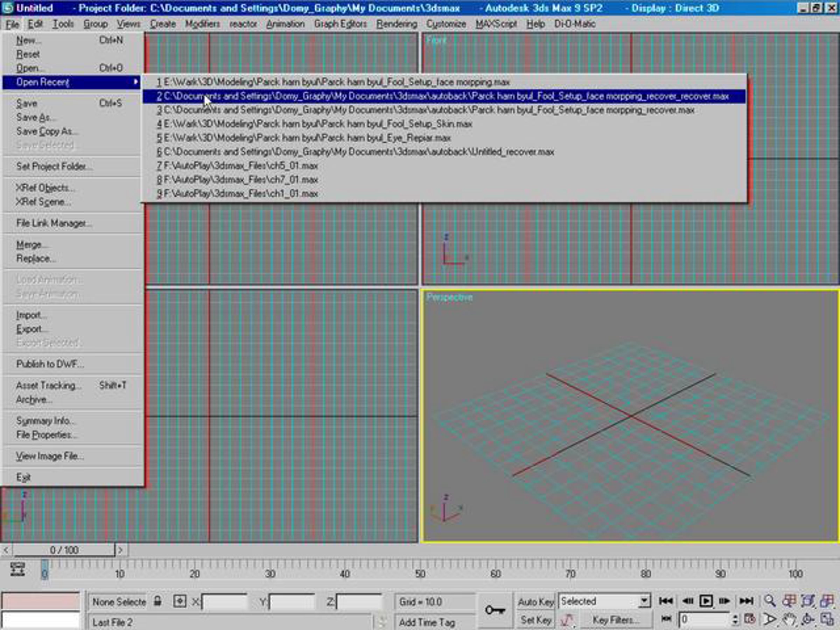Select the Zoom All tool

click(x=789, y=601)
